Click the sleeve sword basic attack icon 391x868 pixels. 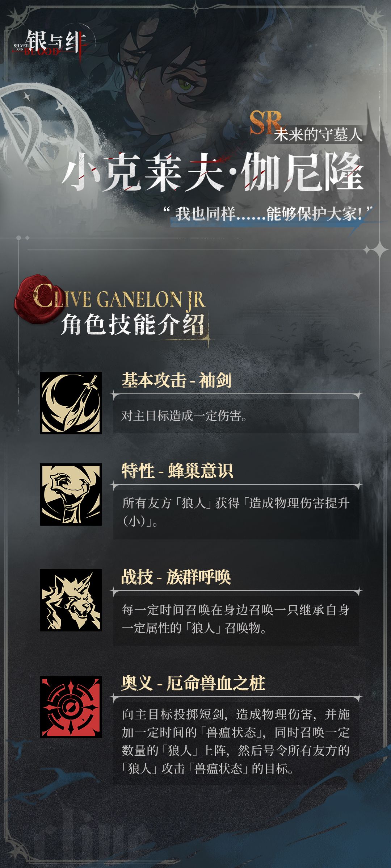coord(71,403)
